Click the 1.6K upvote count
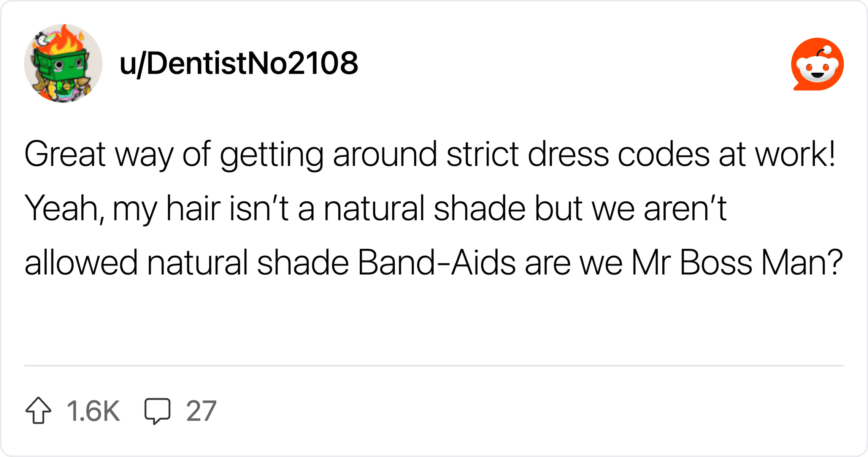 click(93, 411)
